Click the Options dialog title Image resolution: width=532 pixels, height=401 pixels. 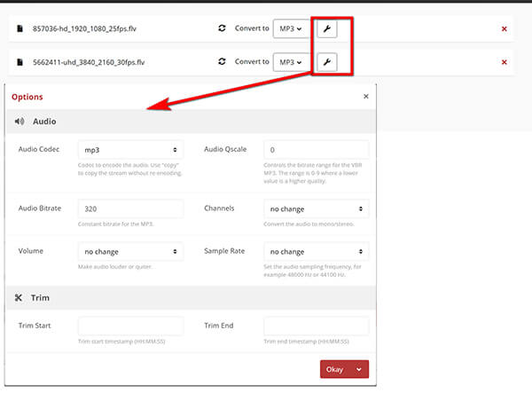click(27, 97)
